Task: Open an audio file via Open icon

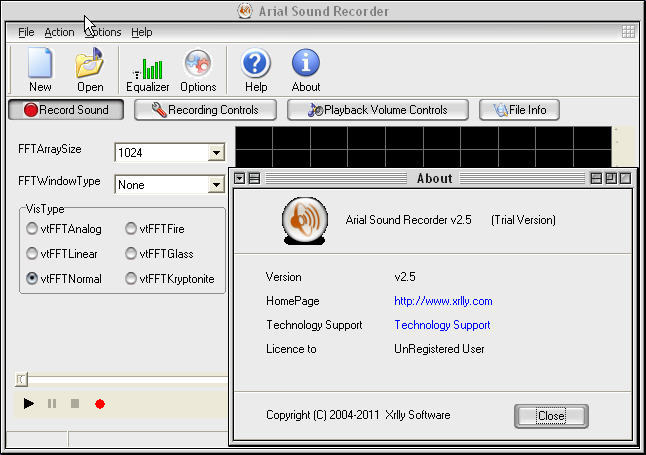Action: [x=90, y=70]
